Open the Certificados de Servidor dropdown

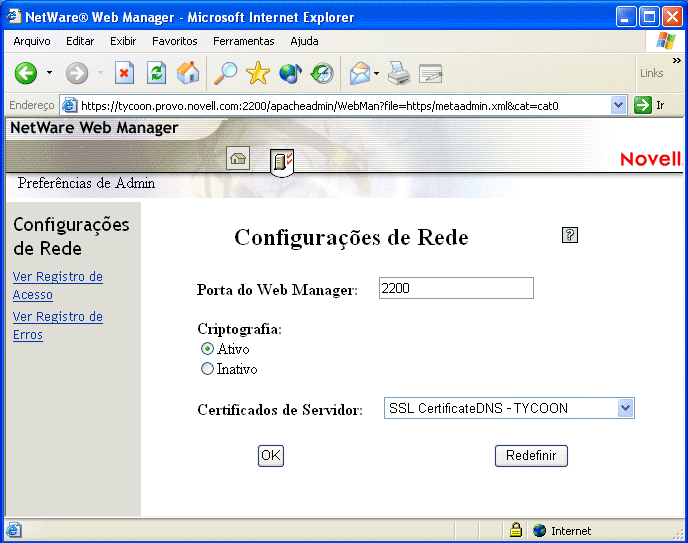(x=509, y=408)
